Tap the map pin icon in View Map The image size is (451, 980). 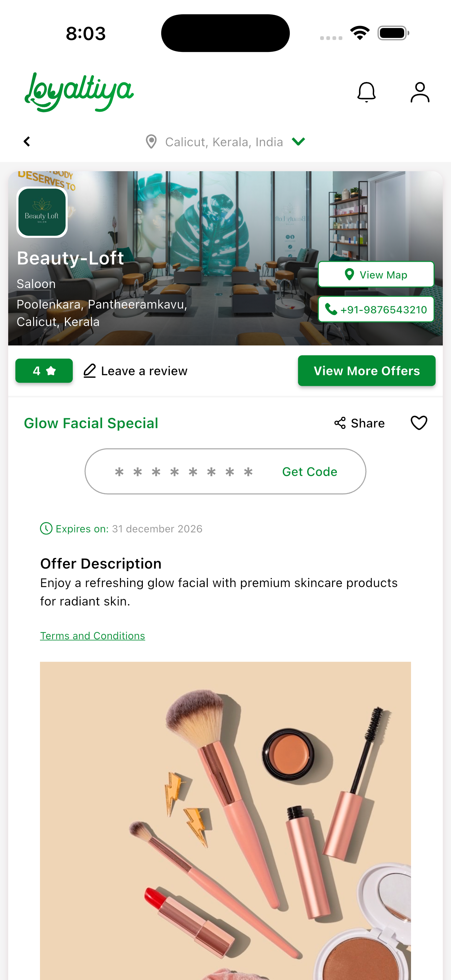349,274
